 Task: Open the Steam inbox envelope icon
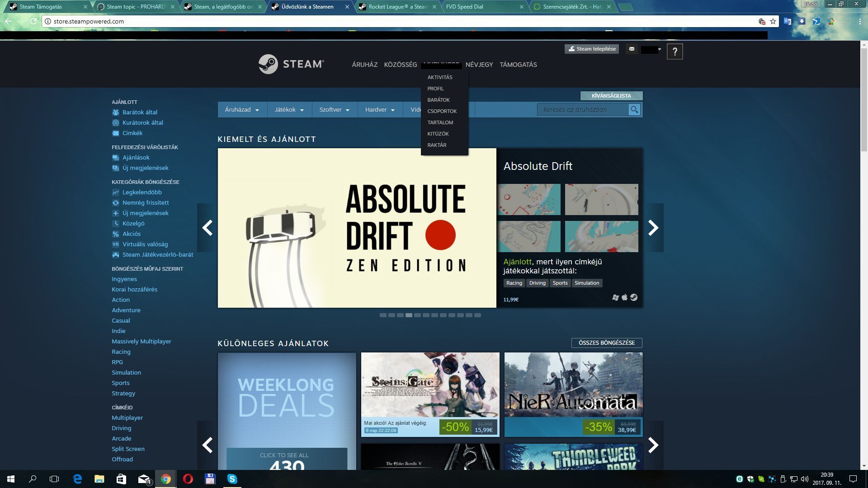[x=632, y=49]
